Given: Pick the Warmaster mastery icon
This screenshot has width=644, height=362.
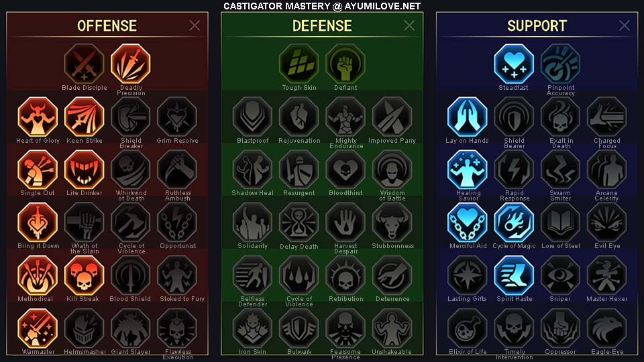Looking at the screenshot, I should click(x=38, y=328).
